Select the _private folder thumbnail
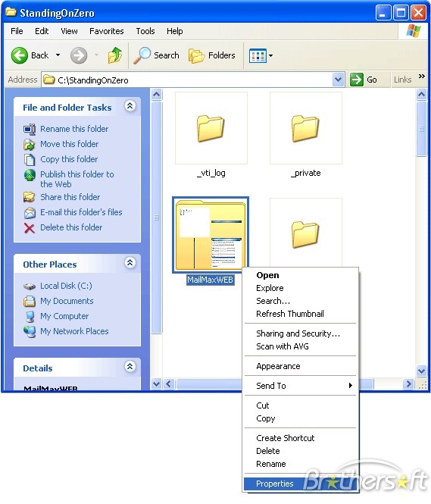This screenshot has width=431, height=504. click(306, 128)
